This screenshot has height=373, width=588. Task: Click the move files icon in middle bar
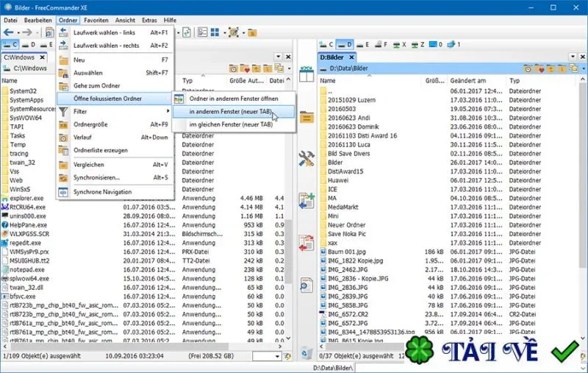(x=306, y=243)
